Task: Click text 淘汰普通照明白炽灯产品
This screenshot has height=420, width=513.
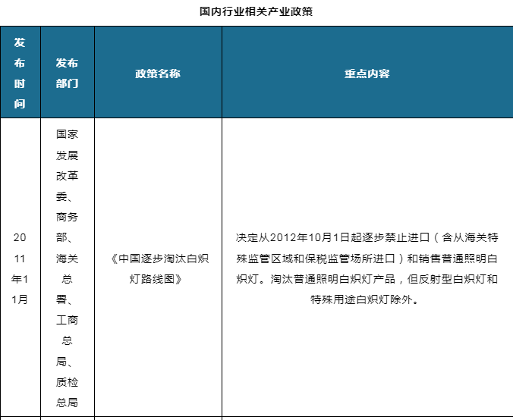Action: [x=332, y=279]
